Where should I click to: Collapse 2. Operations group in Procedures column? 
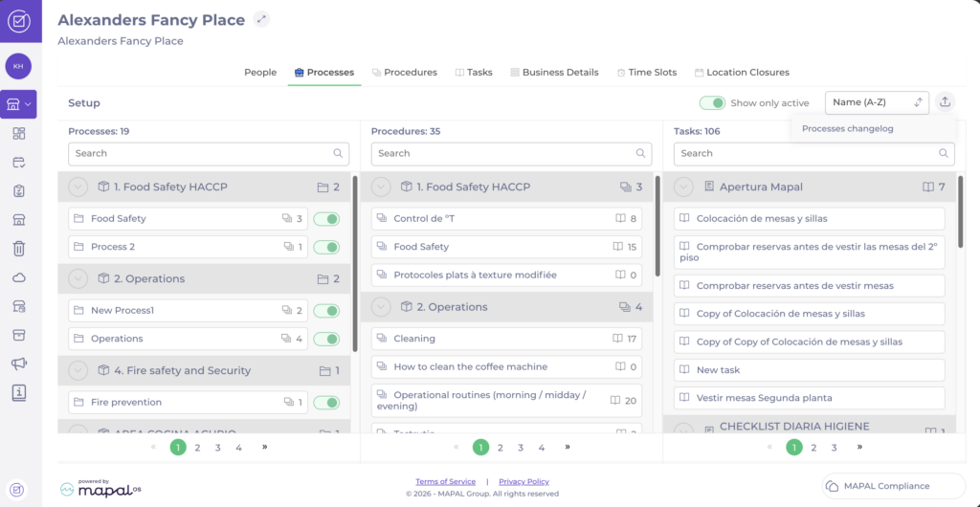coord(381,307)
